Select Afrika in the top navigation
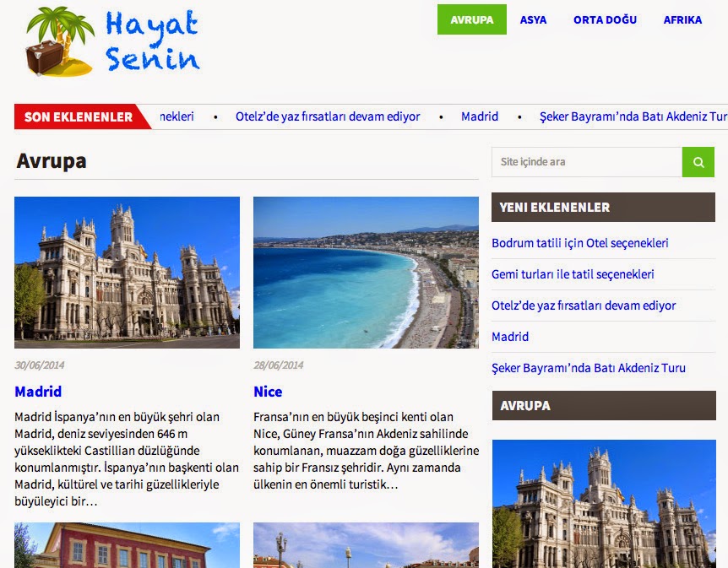The height and width of the screenshot is (568, 728). [x=682, y=19]
